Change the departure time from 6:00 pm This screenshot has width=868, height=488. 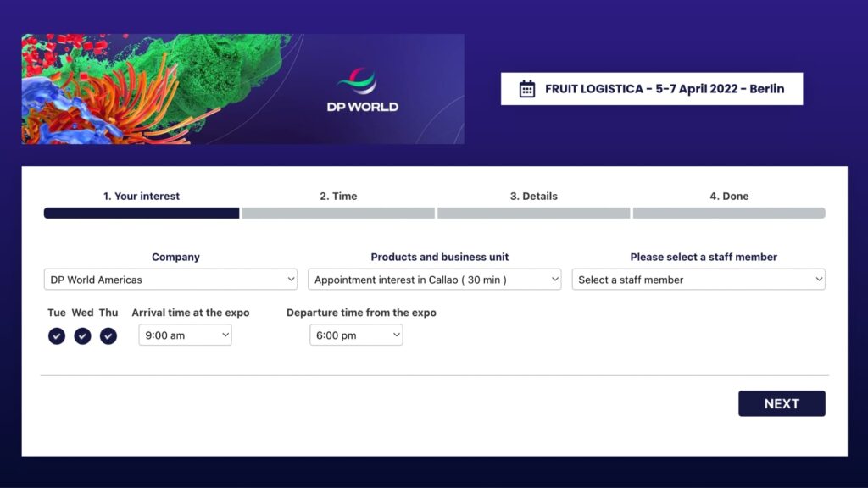(x=355, y=335)
